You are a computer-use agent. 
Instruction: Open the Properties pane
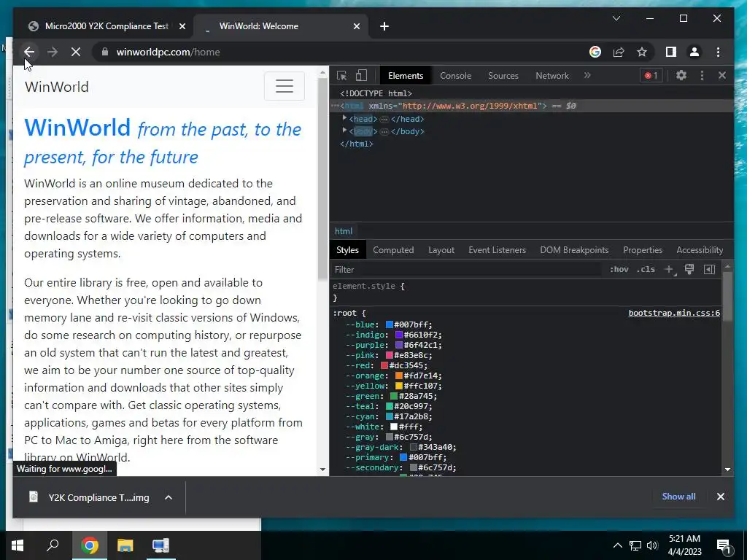tap(643, 250)
